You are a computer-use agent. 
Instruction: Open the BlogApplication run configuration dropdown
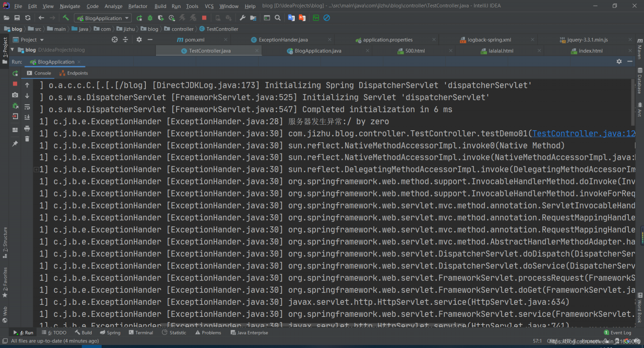[103, 18]
